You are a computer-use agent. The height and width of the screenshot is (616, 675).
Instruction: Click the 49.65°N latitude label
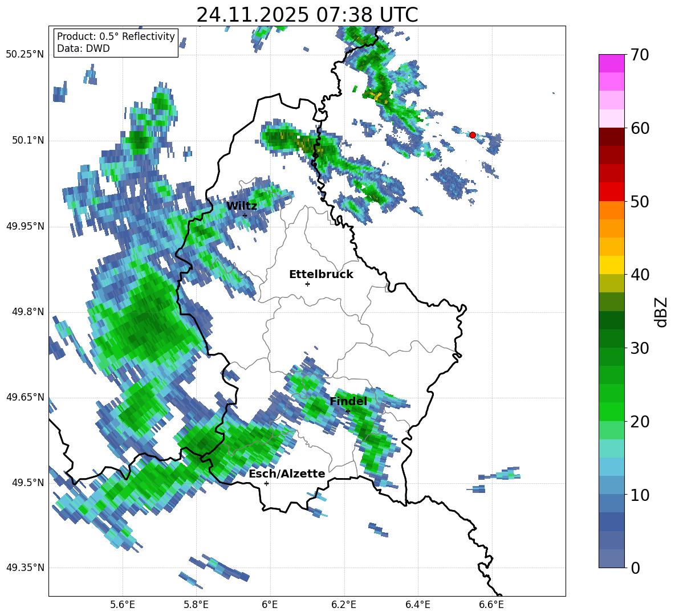pyautogui.click(x=25, y=397)
